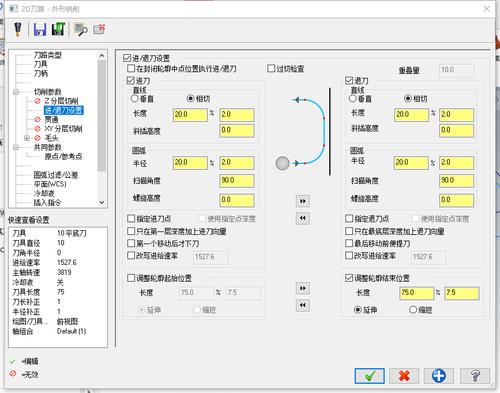
Task: Click entry 斜插高度 field showing 0.0
Action: pyautogui.click(x=237, y=130)
